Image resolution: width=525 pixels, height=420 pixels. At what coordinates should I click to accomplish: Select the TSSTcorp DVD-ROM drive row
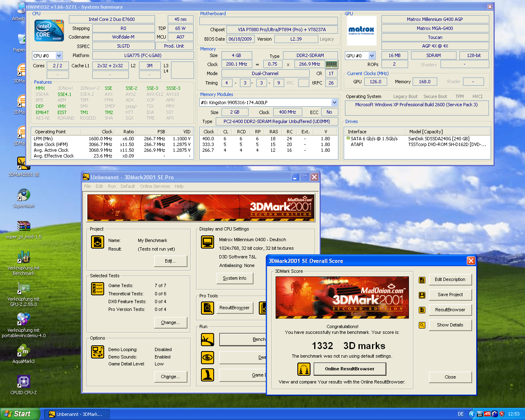click(417, 144)
